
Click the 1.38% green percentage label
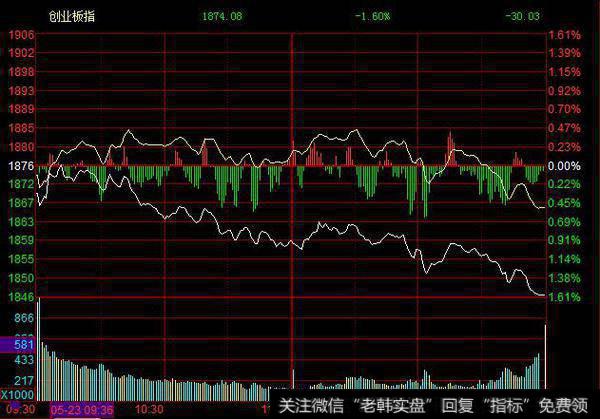[x=564, y=278]
